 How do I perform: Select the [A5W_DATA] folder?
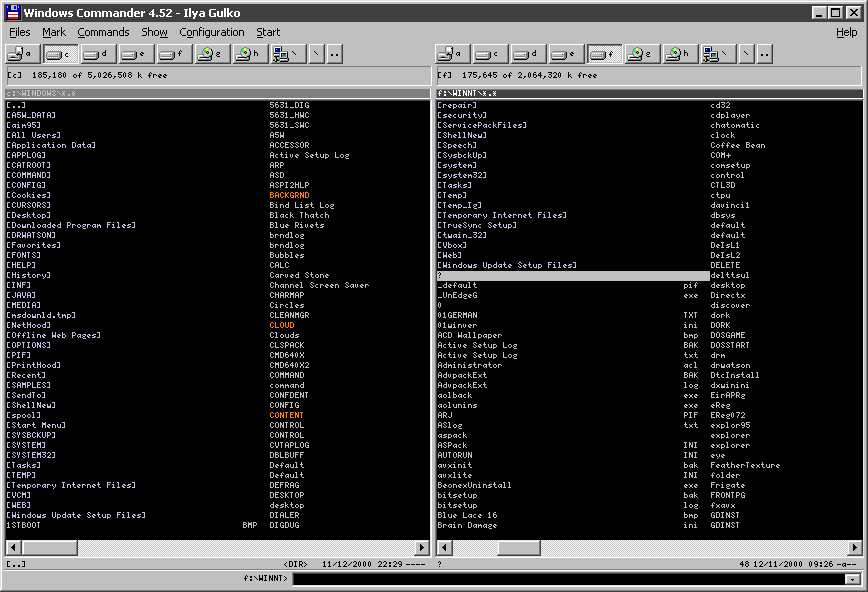(31, 115)
